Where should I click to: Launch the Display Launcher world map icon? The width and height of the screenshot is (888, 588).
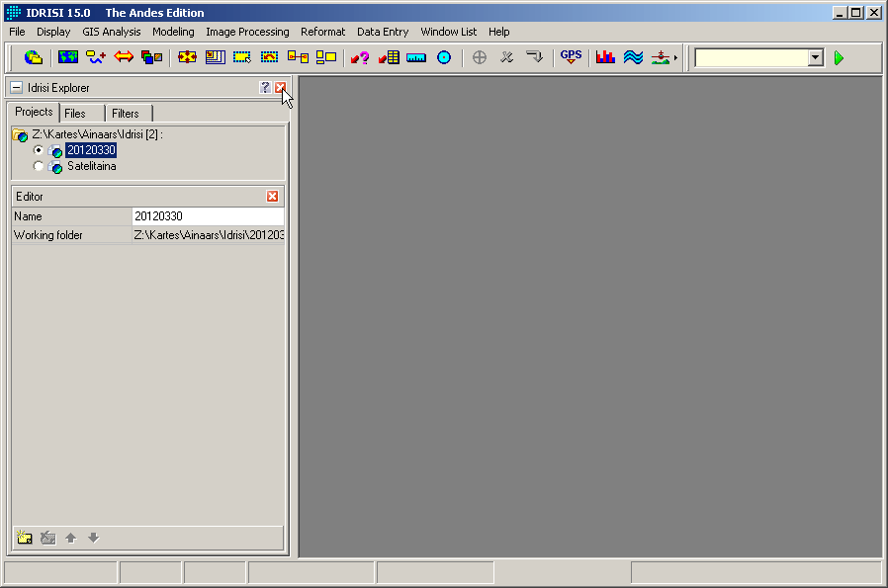click(x=68, y=57)
